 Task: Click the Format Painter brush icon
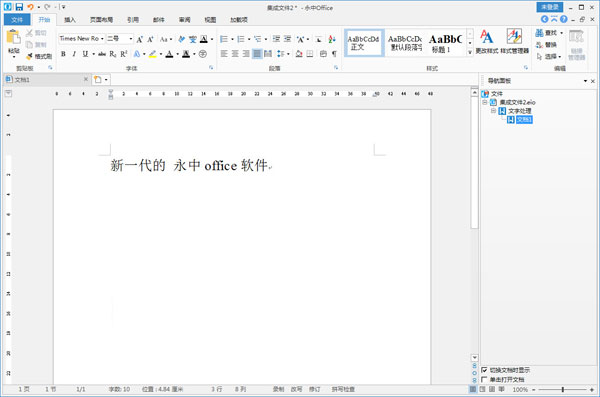(29, 57)
